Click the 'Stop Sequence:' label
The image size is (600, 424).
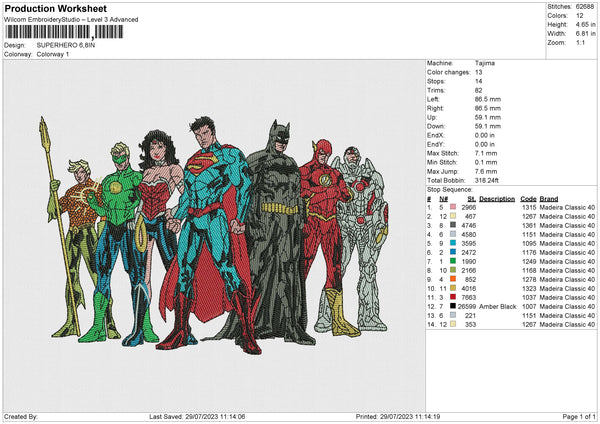click(x=450, y=190)
